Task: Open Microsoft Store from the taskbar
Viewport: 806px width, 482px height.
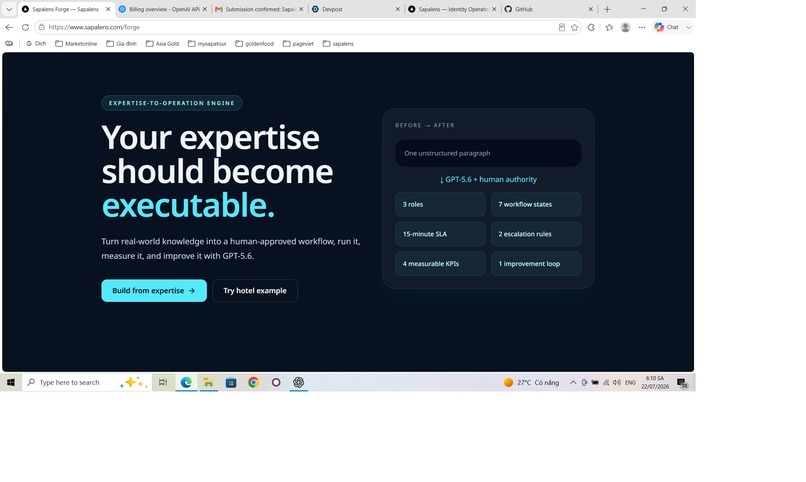Action: click(x=231, y=382)
